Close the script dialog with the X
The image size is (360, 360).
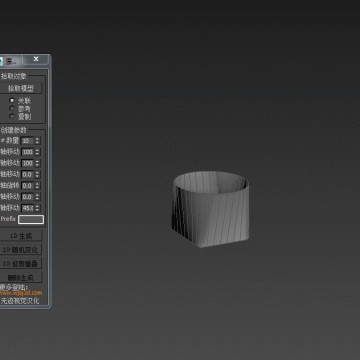tap(36, 59)
